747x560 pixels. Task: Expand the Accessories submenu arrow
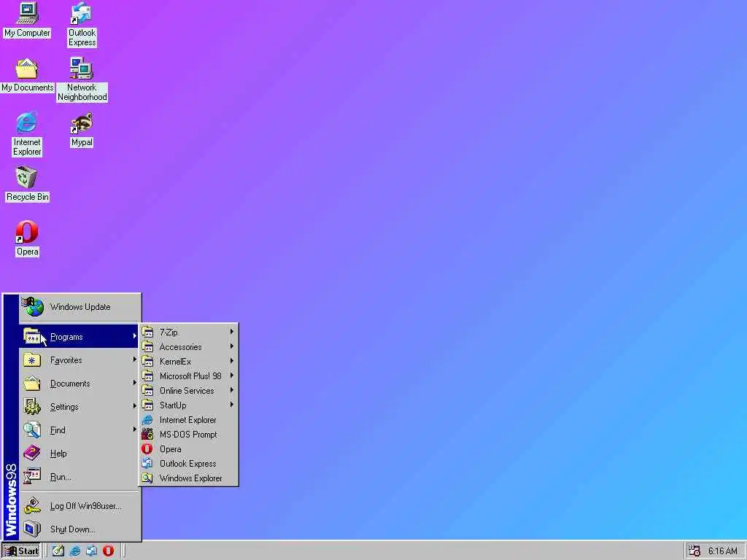[x=231, y=346]
